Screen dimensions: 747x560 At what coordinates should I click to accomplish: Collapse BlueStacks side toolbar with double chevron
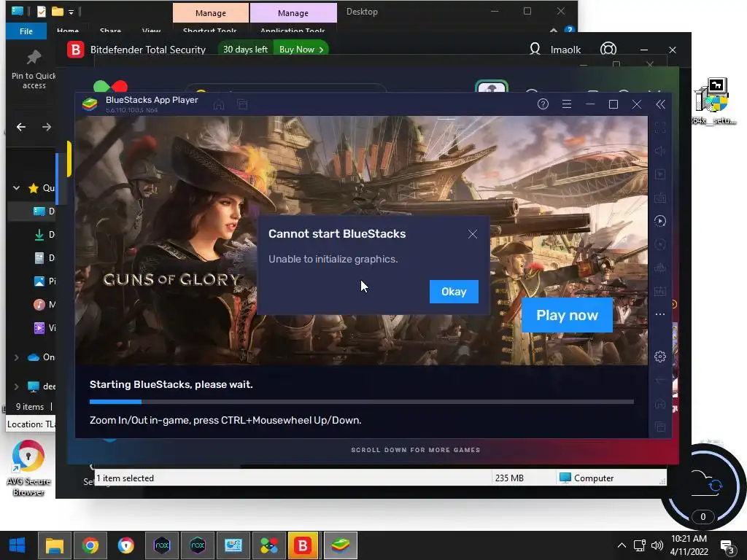coord(660,104)
